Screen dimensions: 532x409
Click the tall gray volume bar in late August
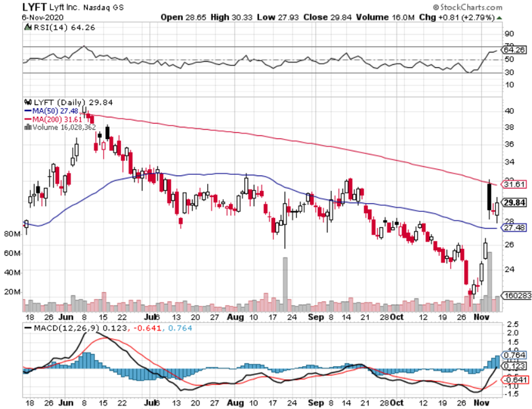(285, 284)
